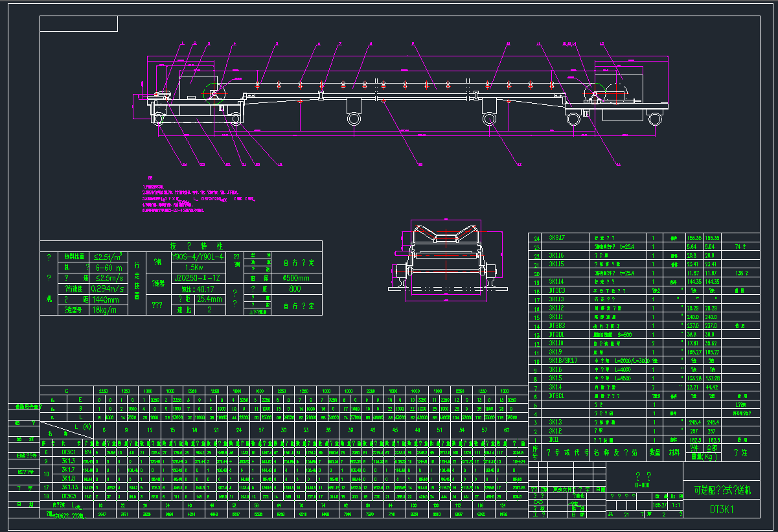Image resolution: width=778 pixels, height=532 pixels.
Task: Select unit weight value 22.21
Action: pyautogui.click(x=694, y=387)
